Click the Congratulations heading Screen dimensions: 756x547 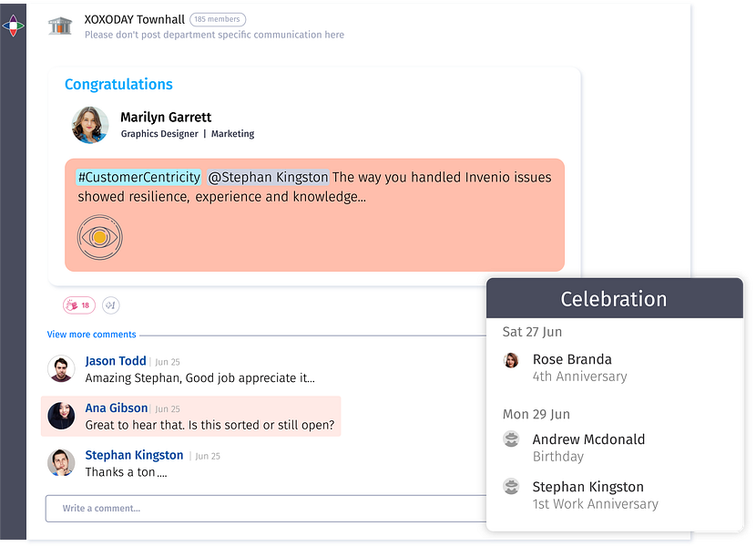point(118,85)
